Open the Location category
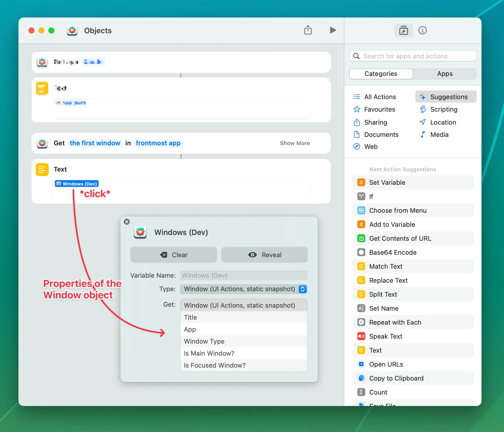The width and height of the screenshot is (504, 432). tap(443, 122)
